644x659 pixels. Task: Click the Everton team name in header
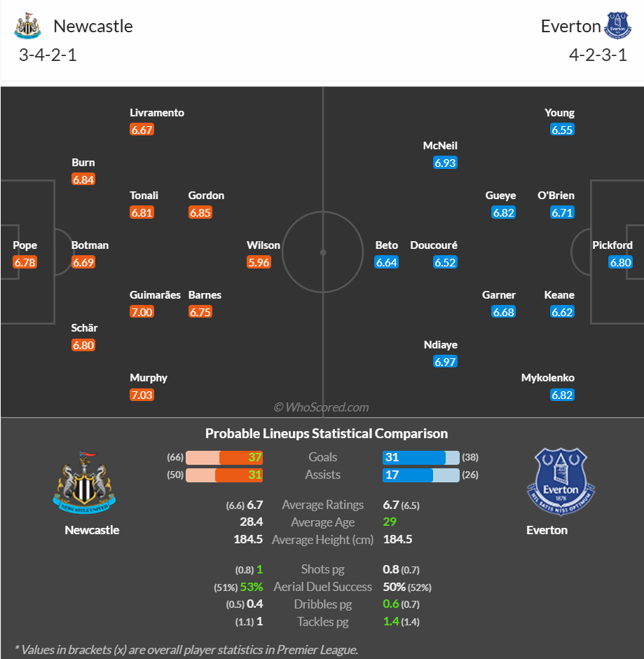[x=570, y=26]
